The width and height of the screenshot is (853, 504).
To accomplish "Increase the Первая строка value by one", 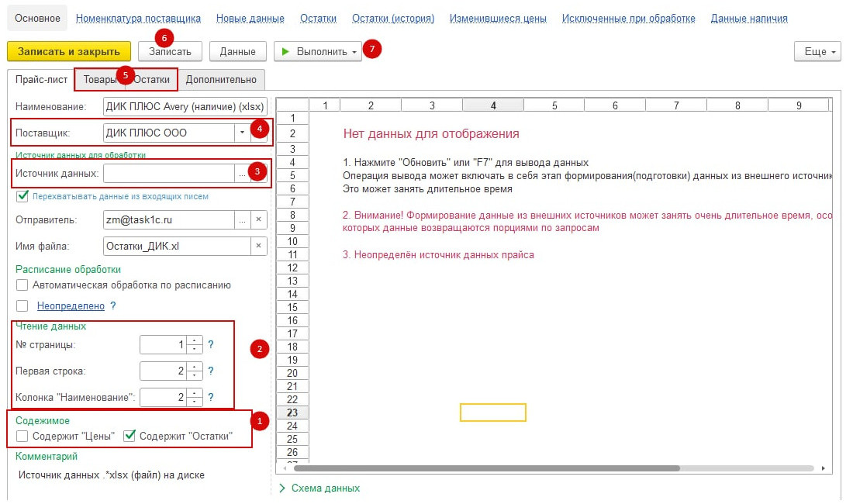I will point(195,367).
